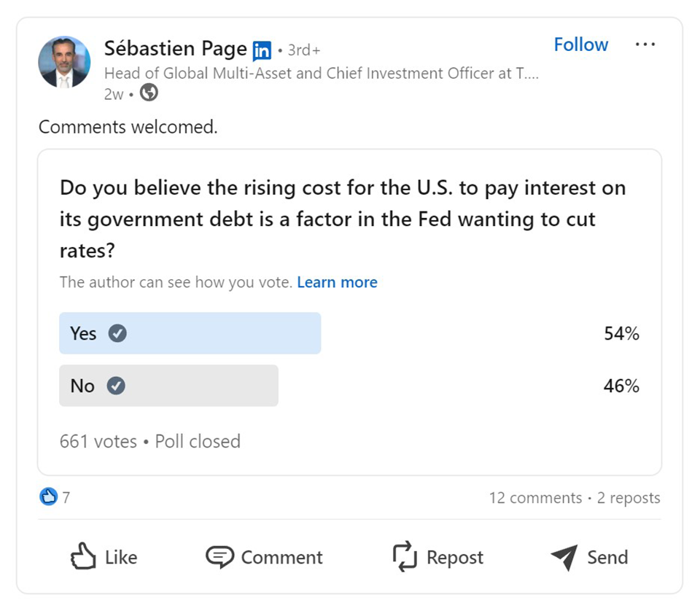Click the checkmark icon next to No

tap(116, 386)
